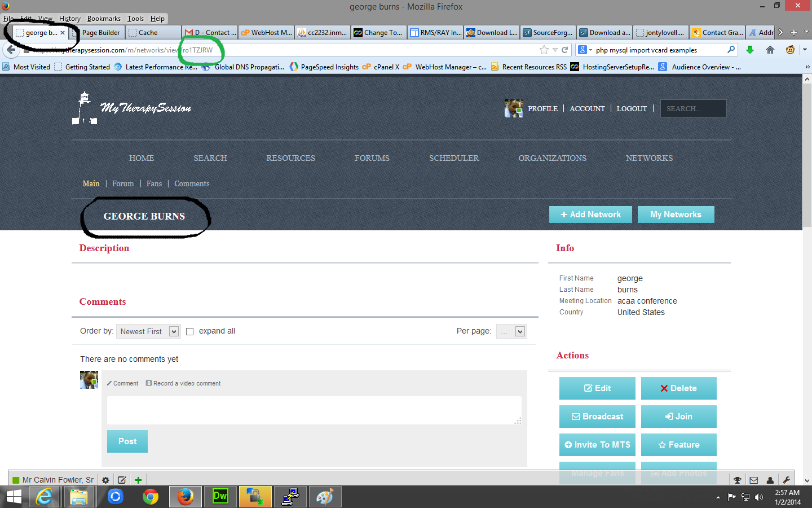
Task: Switch to the Page Builder tab
Action: [x=97, y=33]
